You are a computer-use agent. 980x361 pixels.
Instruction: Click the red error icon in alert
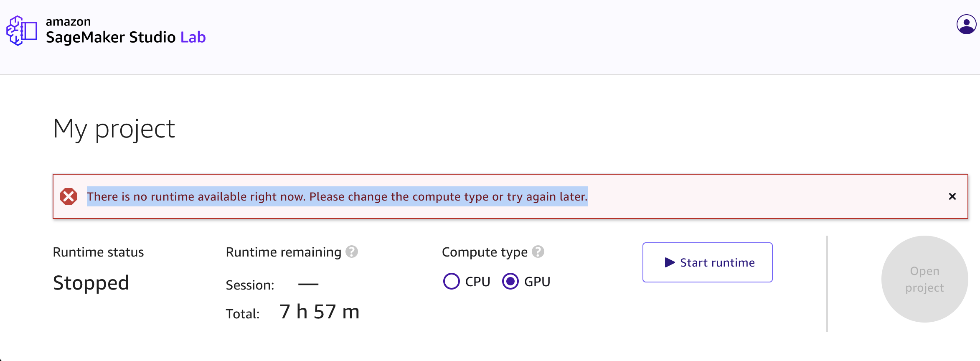pyautogui.click(x=69, y=196)
